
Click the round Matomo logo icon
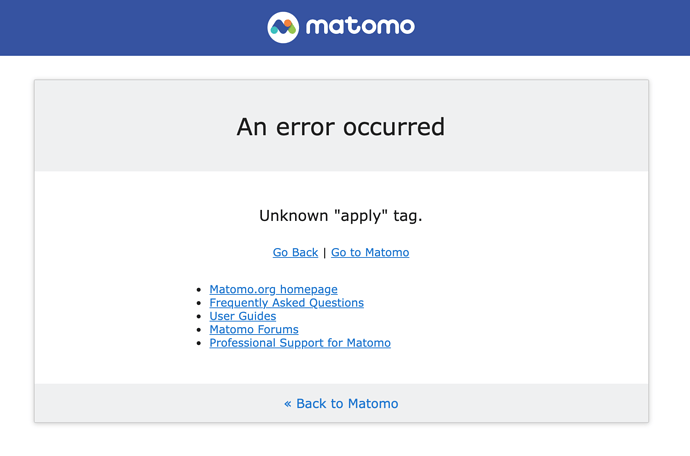(x=283, y=27)
